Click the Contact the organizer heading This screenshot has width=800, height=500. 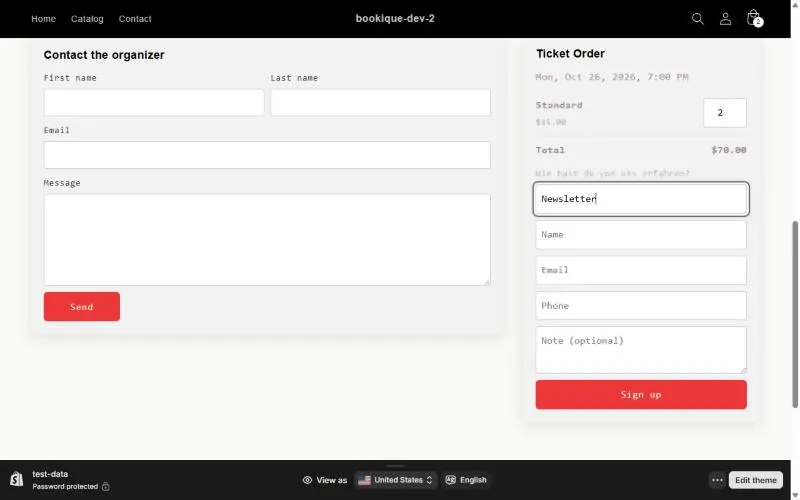point(104,55)
